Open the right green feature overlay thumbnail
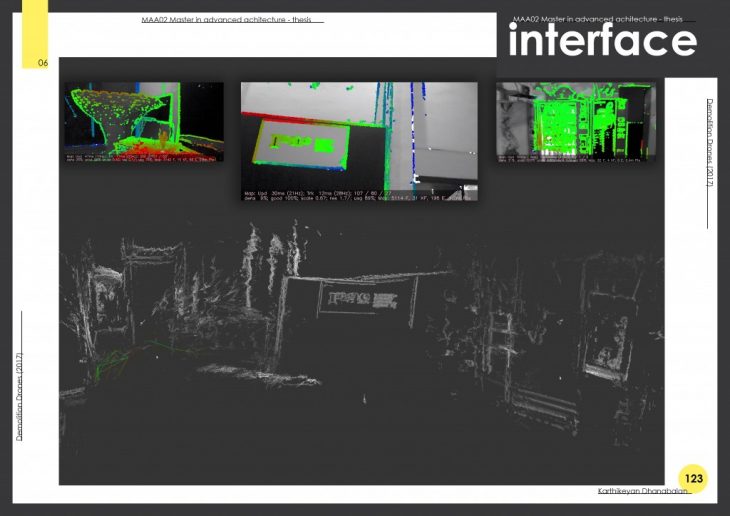Image resolution: width=730 pixels, height=516 pixels. (576, 121)
